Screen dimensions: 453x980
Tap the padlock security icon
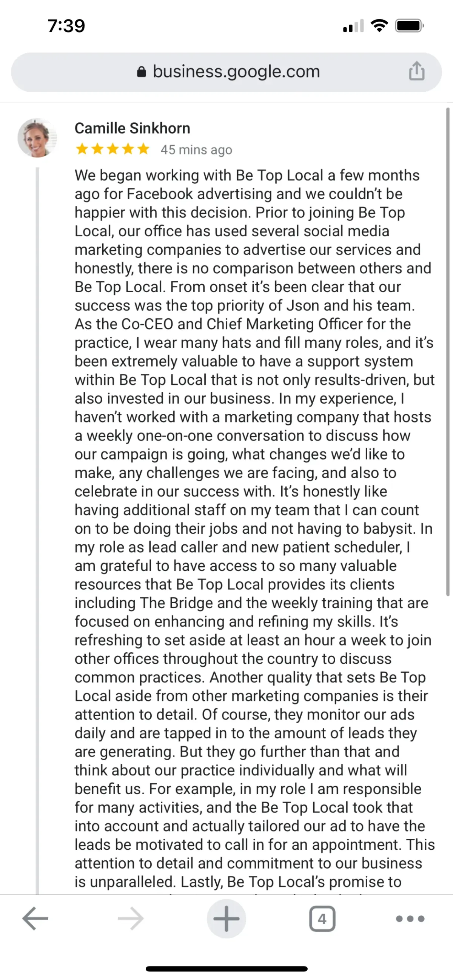click(141, 71)
